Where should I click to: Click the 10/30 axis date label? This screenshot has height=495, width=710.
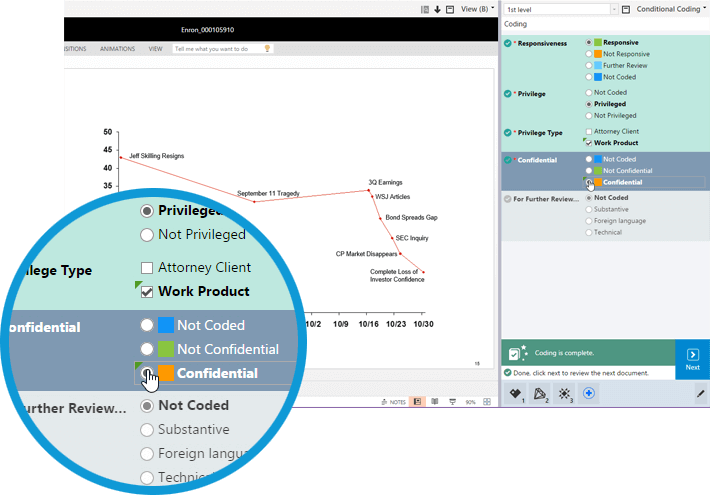[x=423, y=324]
